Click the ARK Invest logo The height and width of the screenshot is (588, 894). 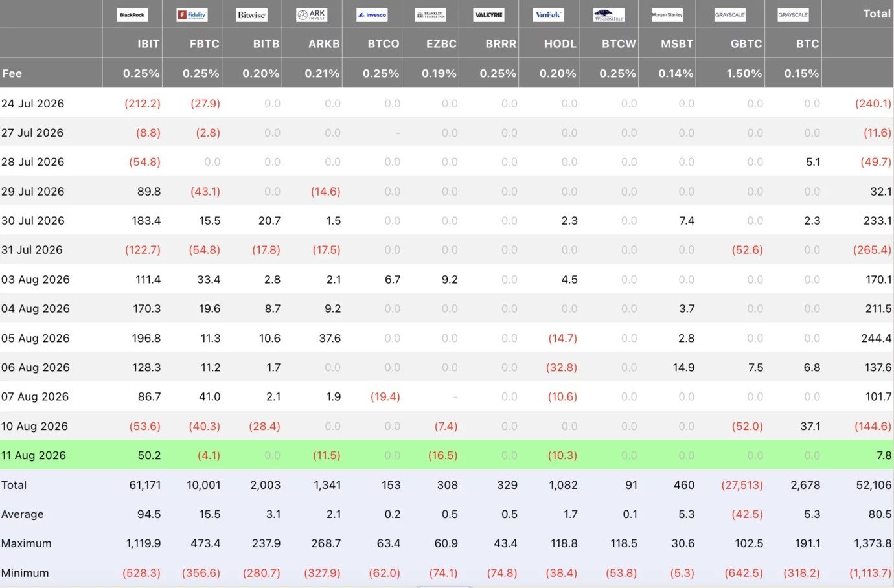[312, 15]
